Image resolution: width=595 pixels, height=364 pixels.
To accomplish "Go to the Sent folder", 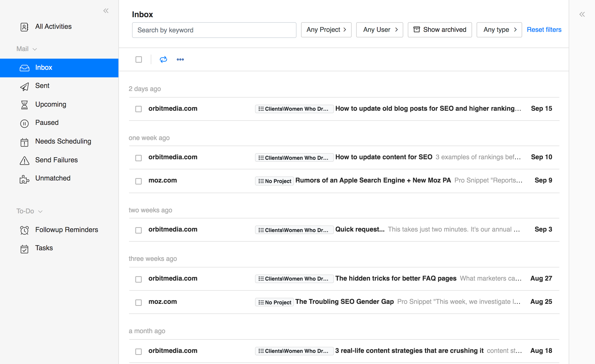I will (x=42, y=86).
